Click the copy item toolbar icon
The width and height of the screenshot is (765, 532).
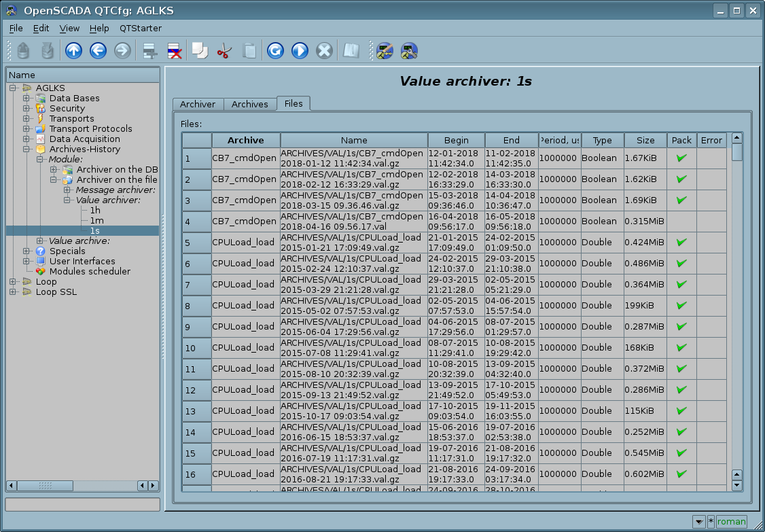click(x=199, y=51)
